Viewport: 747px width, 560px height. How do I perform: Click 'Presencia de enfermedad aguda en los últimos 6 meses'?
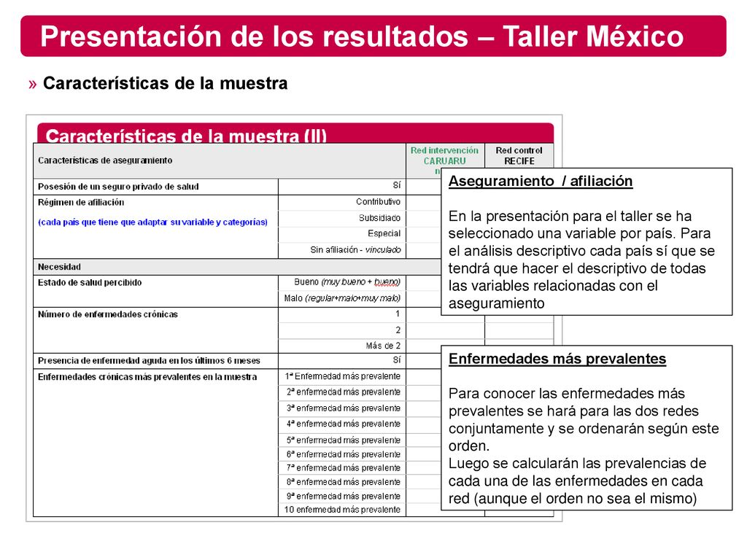[x=149, y=361]
